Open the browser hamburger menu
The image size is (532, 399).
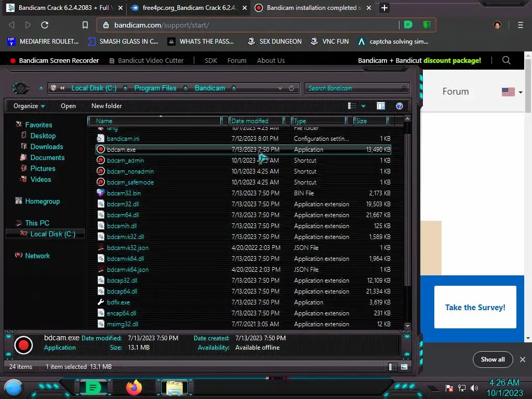click(520, 25)
